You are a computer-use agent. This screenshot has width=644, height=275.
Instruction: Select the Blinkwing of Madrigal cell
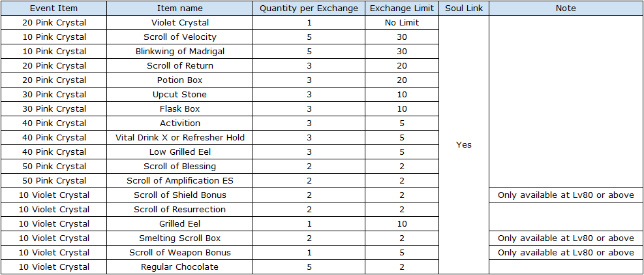tap(180, 52)
